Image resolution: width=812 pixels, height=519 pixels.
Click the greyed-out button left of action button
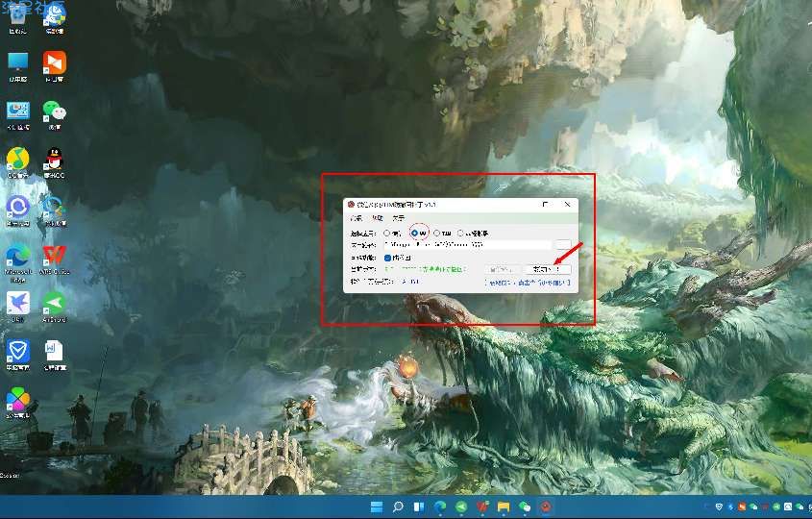503,269
